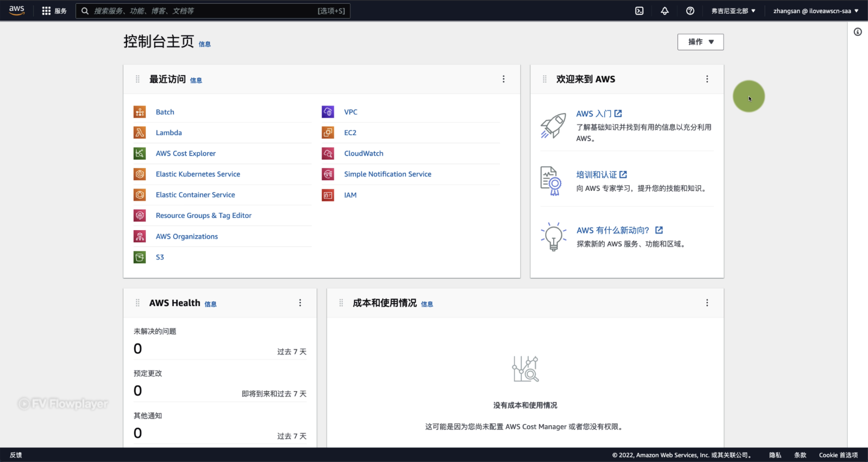Open the zhangsan account menu

point(816,11)
